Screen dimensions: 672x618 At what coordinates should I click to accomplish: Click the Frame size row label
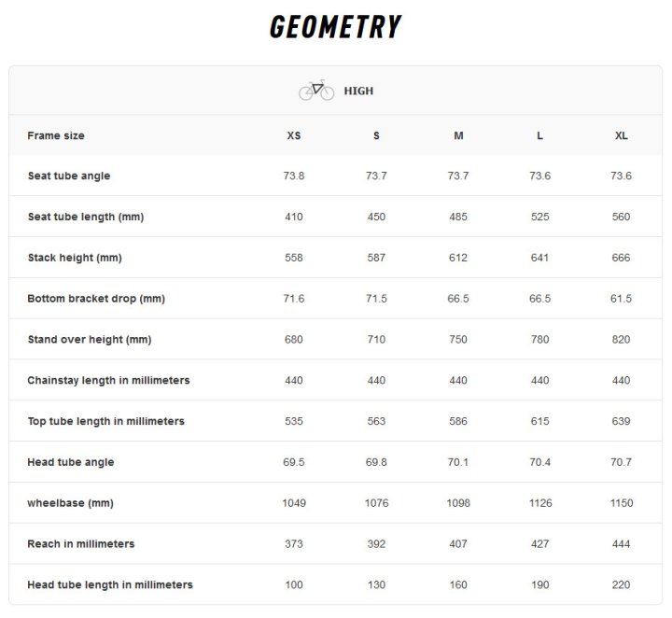tap(56, 136)
